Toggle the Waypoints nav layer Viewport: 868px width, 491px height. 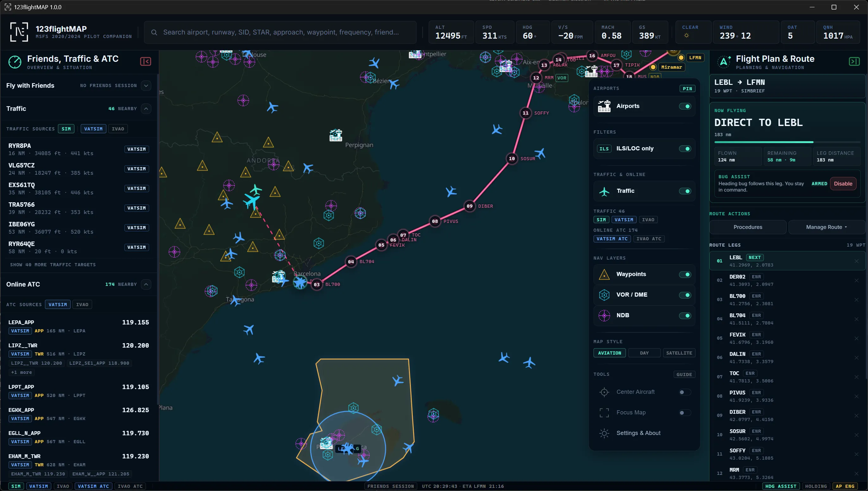[685, 274]
